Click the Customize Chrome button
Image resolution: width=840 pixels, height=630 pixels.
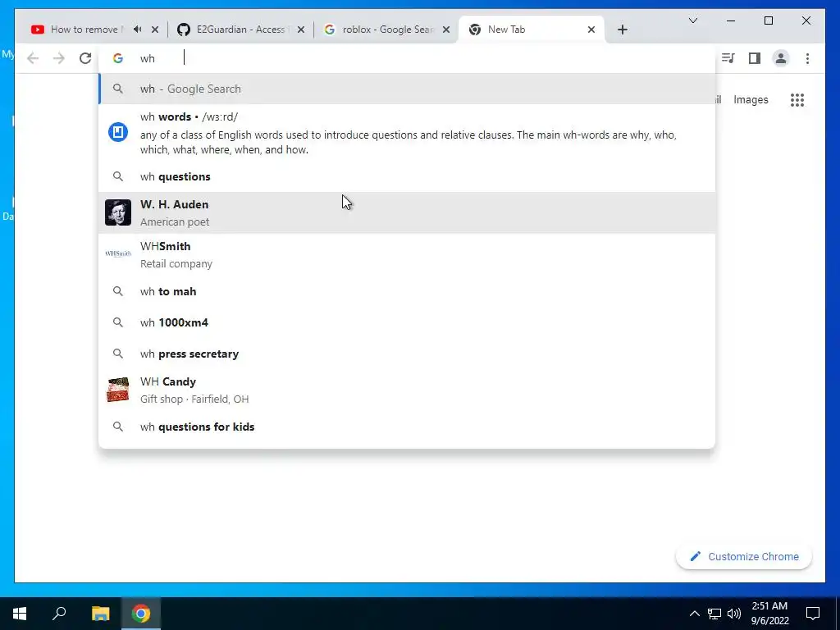[x=743, y=557]
